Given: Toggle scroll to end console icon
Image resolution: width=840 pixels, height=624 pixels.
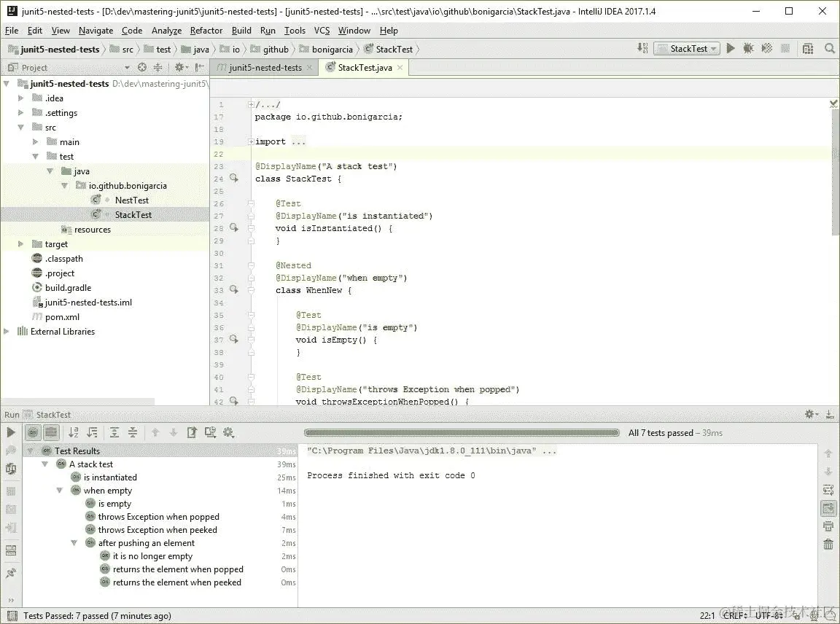Looking at the screenshot, I should 828,508.
